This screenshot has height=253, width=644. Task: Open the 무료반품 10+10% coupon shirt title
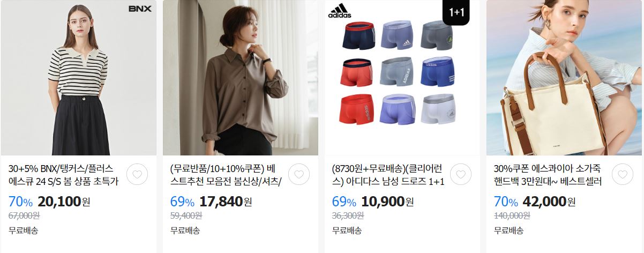226,175
